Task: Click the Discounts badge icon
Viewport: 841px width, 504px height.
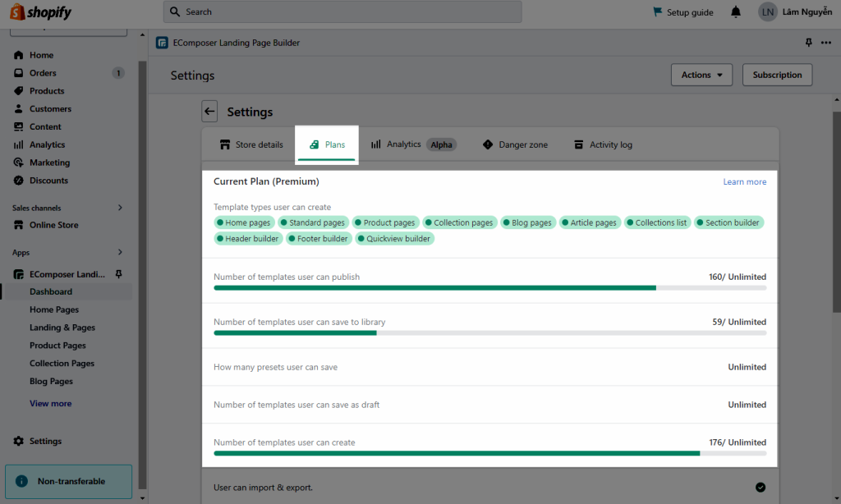Action: tap(19, 181)
